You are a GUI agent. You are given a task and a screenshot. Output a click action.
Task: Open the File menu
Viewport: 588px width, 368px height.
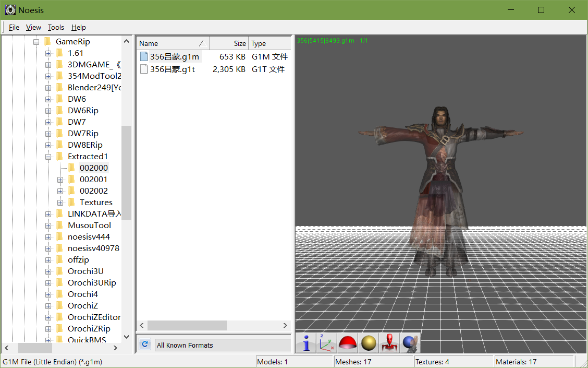point(14,28)
